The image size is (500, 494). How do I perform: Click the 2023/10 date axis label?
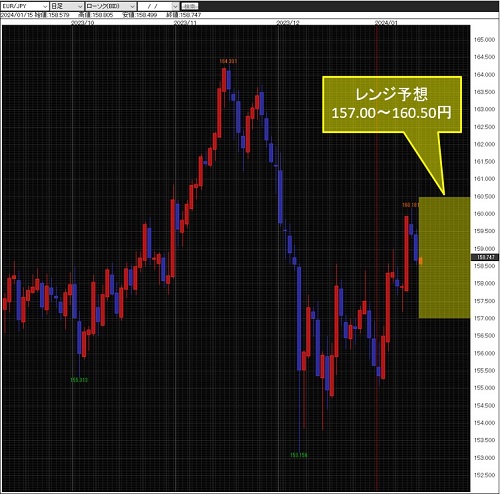pos(83,23)
